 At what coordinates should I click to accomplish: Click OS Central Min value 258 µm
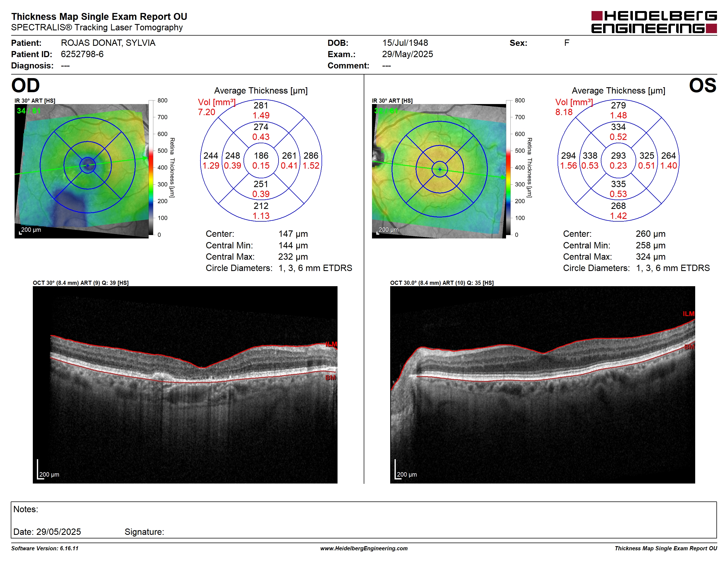tap(650, 245)
